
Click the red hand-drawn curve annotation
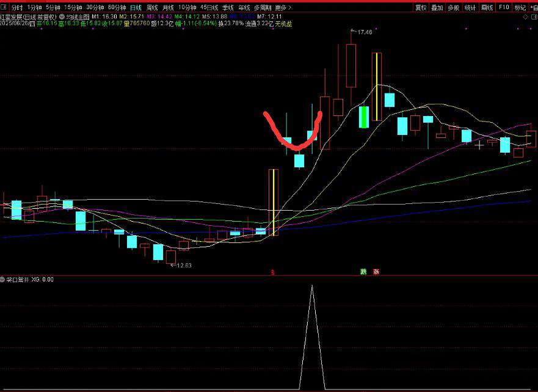296,147
